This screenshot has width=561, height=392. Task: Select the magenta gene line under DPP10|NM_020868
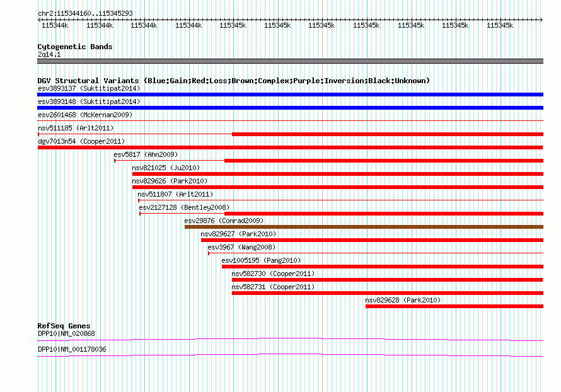(x=290, y=339)
